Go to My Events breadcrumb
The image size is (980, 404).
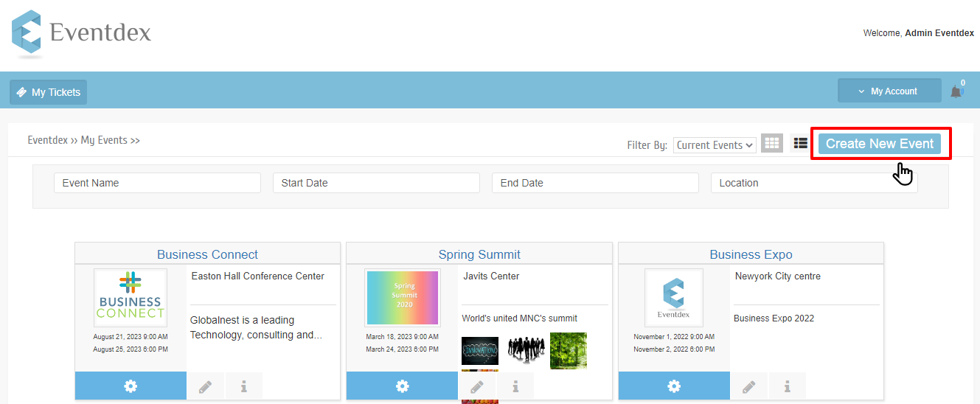pos(104,140)
